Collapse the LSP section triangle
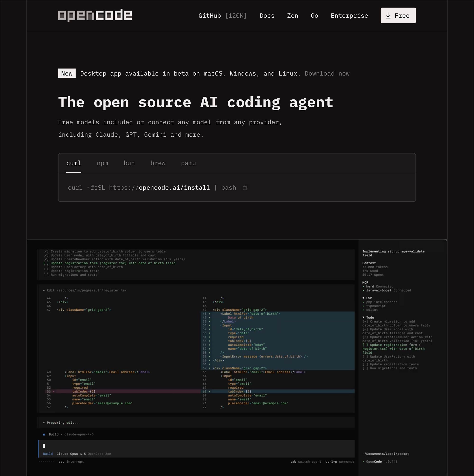Viewport: 474px width, 476px height. [363, 298]
